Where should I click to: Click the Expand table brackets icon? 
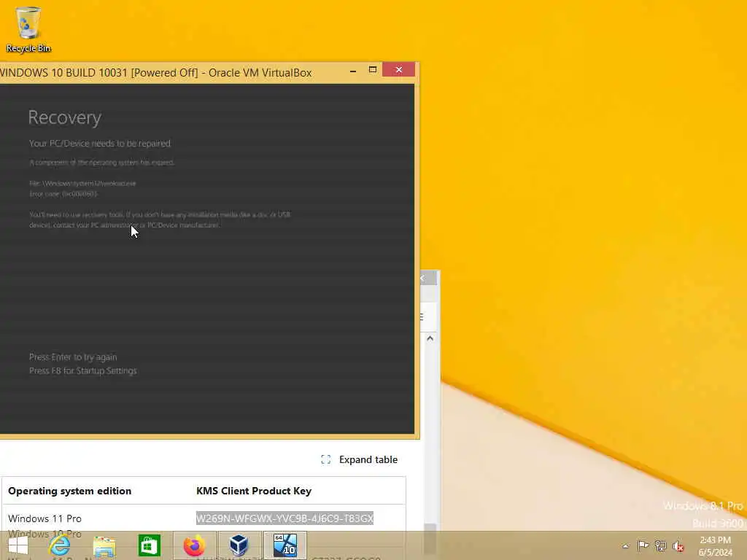(x=326, y=459)
